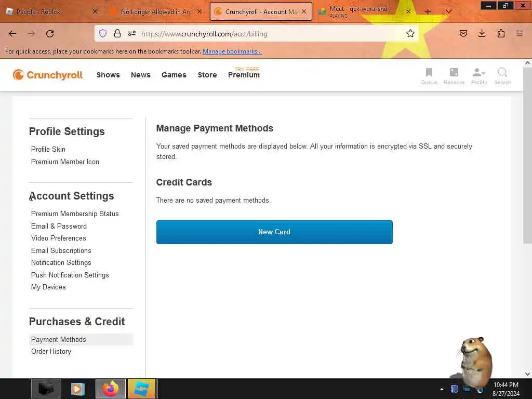Click the Crunchyroll logo
This screenshot has width=532, height=399.
[48, 75]
